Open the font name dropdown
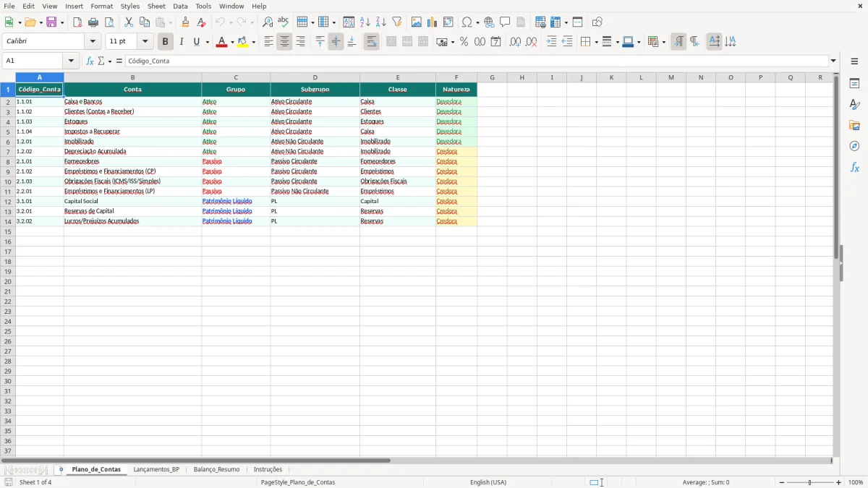Viewport: 868px width, 488px height. coord(92,41)
